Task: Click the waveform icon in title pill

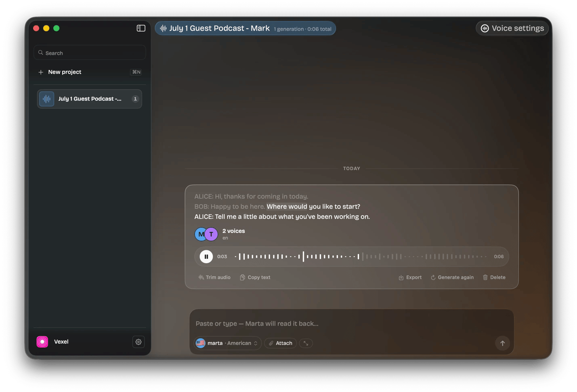Action: point(163,28)
